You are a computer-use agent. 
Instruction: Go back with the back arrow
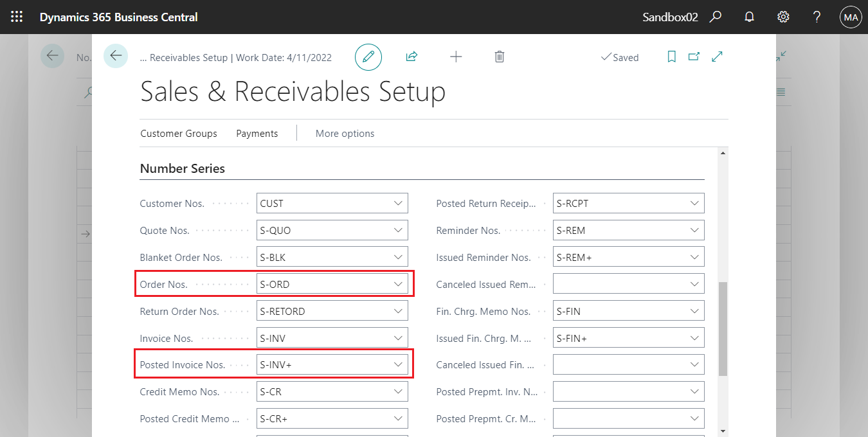point(116,56)
